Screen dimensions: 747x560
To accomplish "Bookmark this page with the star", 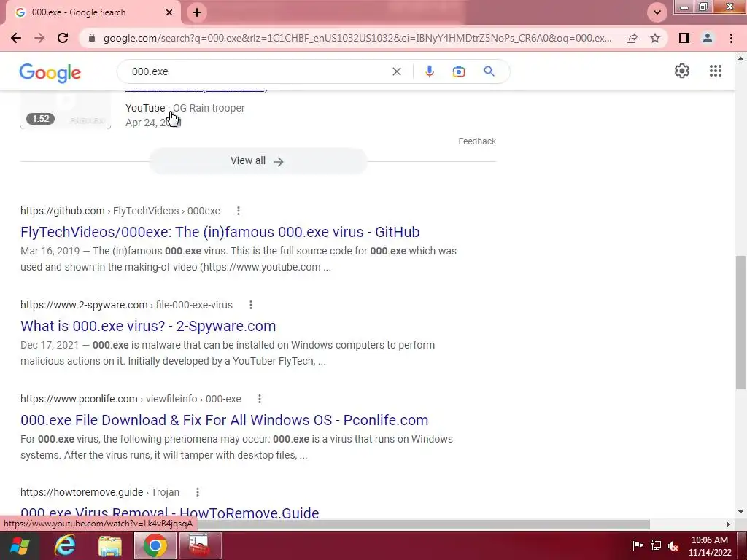I will [655, 38].
